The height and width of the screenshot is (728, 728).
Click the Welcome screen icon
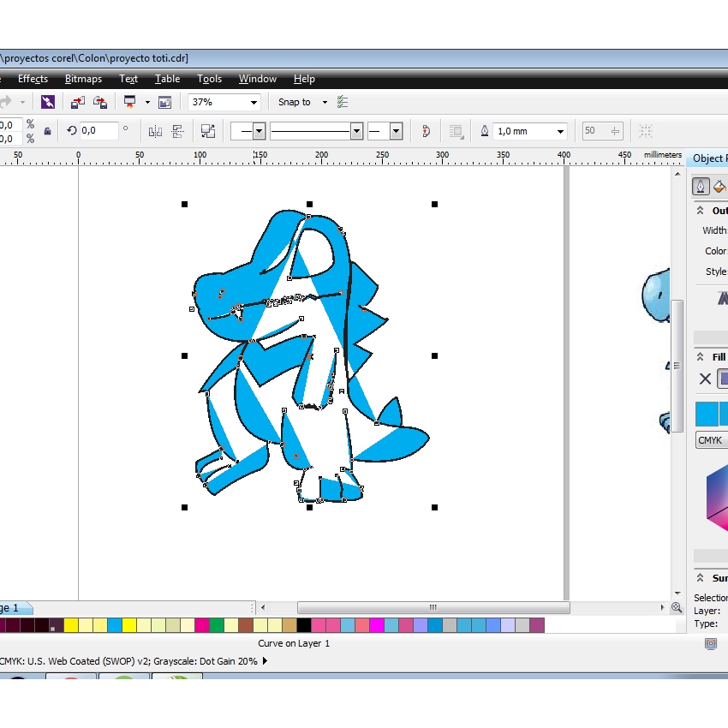(x=164, y=102)
